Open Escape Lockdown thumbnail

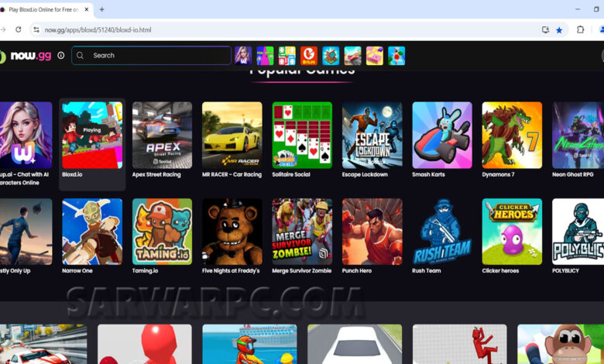tap(372, 136)
